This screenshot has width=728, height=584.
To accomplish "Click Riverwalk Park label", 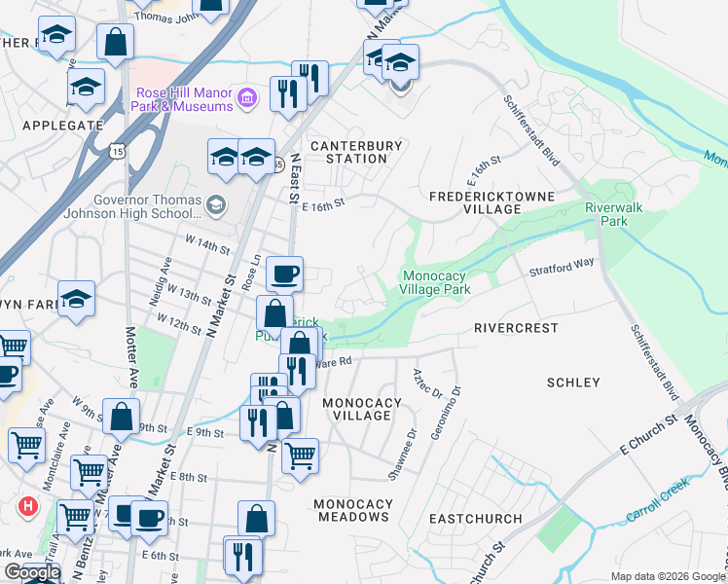I will coord(614,214).
